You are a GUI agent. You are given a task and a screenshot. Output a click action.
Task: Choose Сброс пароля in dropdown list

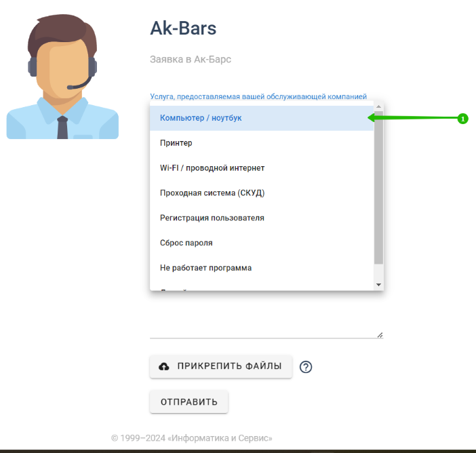(262, 243)
